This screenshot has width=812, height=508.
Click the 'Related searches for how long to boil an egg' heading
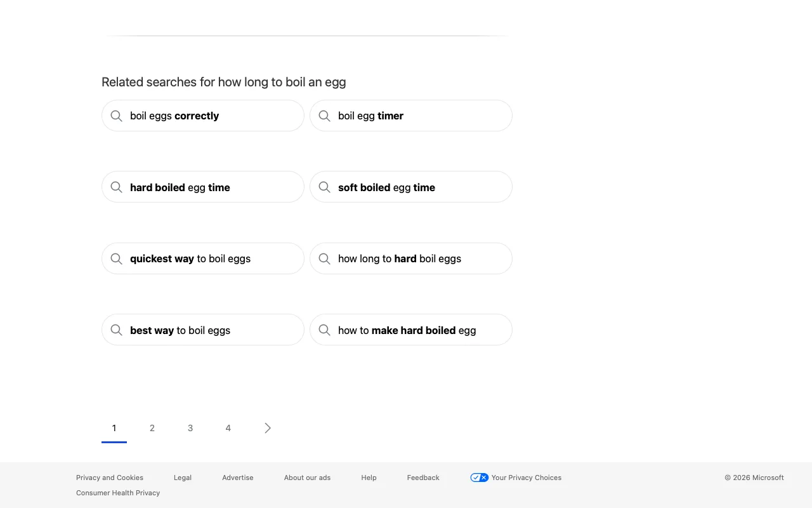[x=224, y=82]
